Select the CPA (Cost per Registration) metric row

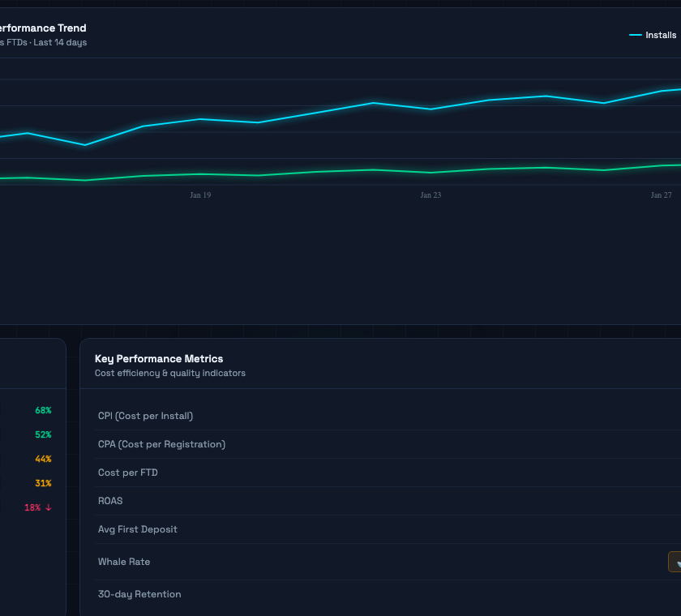[161, 443]
